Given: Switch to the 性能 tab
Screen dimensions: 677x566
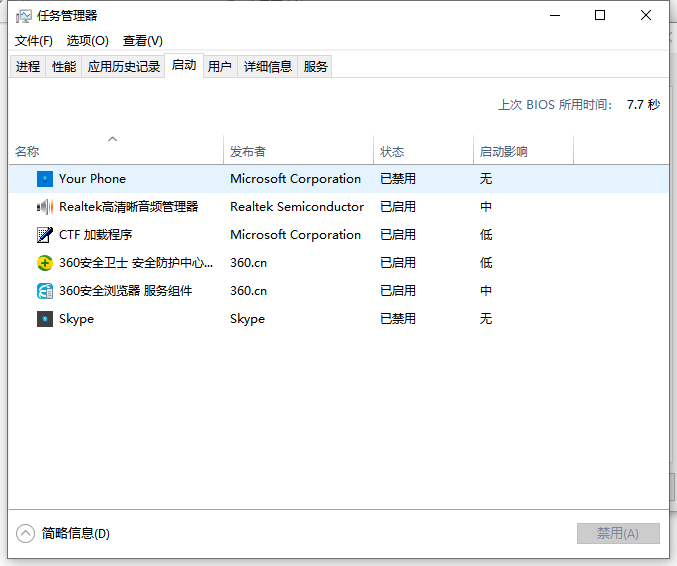Looking at the screenshot, I should pos(64,66).
